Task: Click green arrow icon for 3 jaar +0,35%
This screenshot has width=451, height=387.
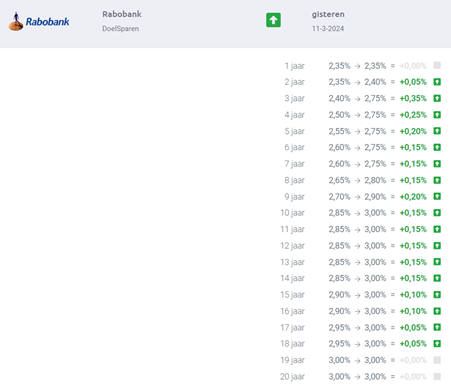Action: (x=437, y=98)
